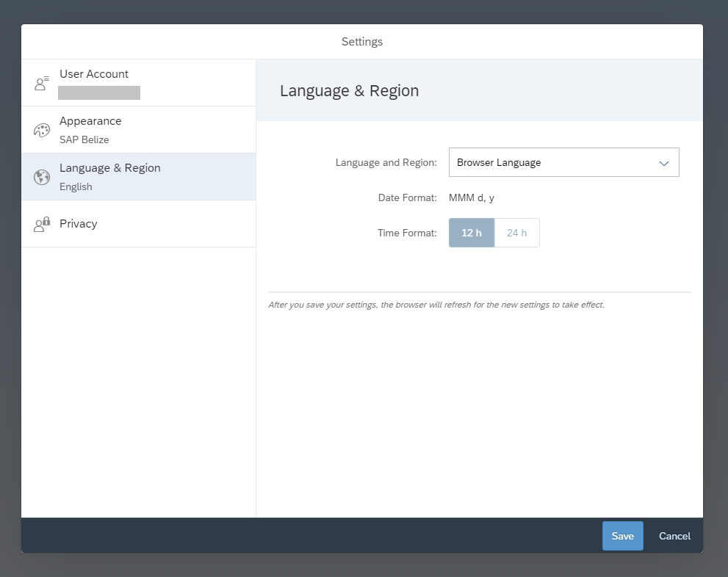Click the Language & Region globe icon
This screenshot has width=728, height=577.
coord(42,177)
